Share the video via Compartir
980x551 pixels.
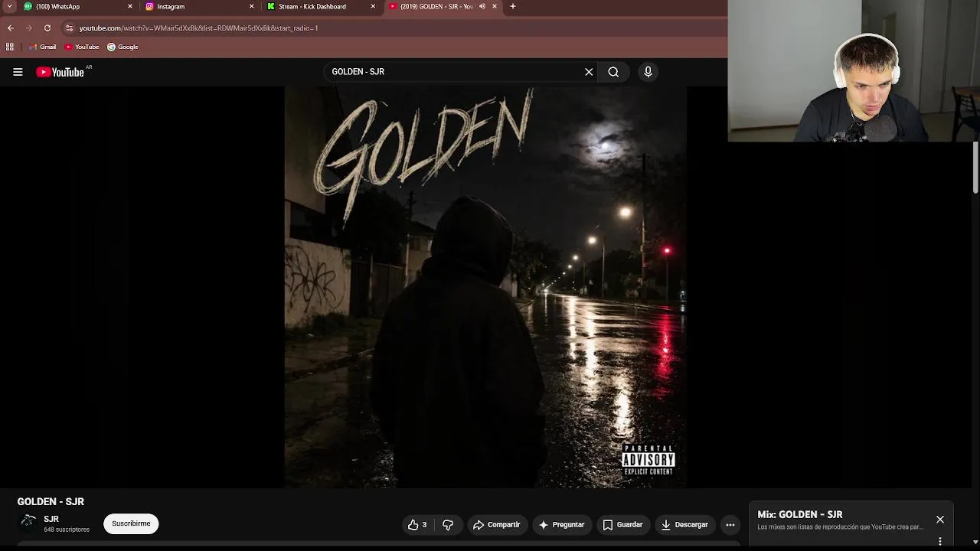point(497,525)
